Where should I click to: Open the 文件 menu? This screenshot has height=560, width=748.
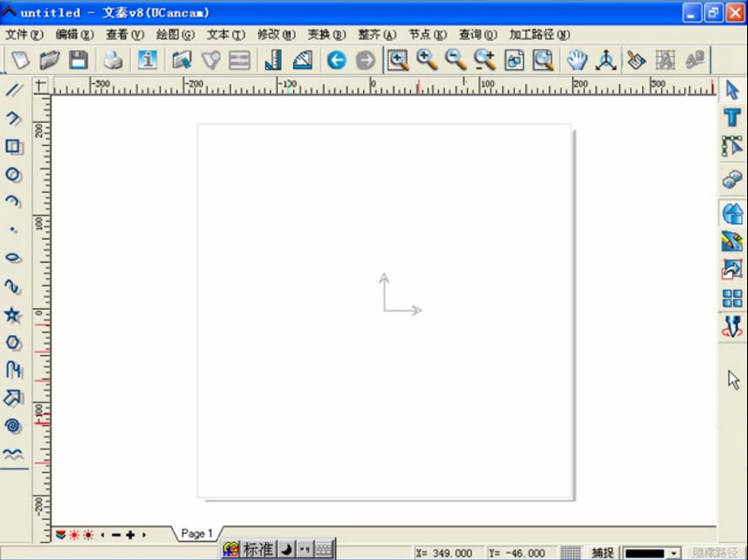23,34
